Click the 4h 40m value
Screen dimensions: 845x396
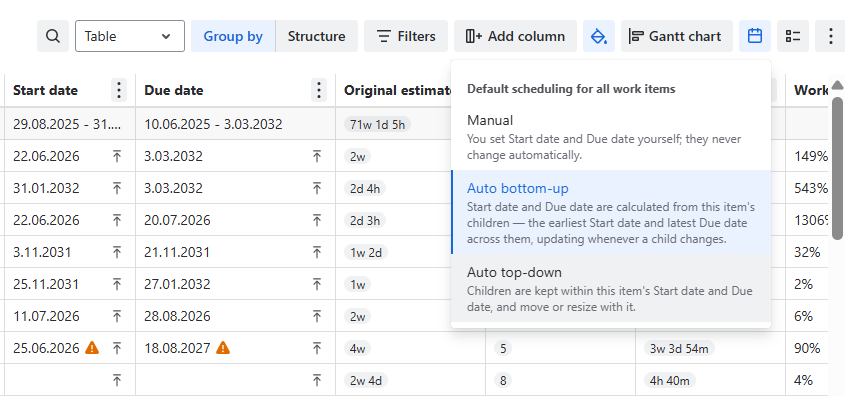pos(669,380)
